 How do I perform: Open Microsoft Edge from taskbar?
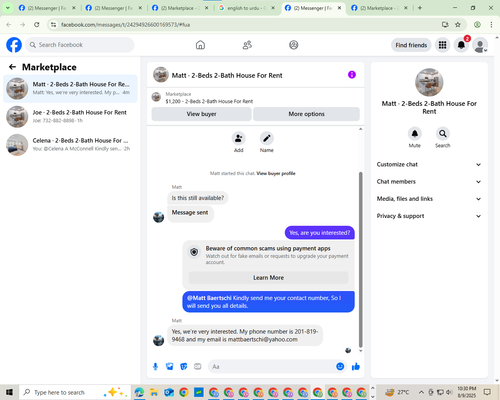click(139, 392)
